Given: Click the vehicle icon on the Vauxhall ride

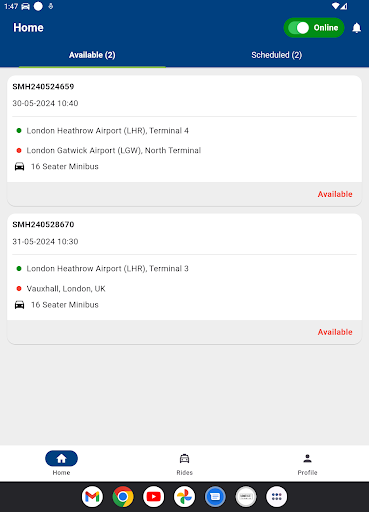Looking at the screenshot, I should coord(19,305).
